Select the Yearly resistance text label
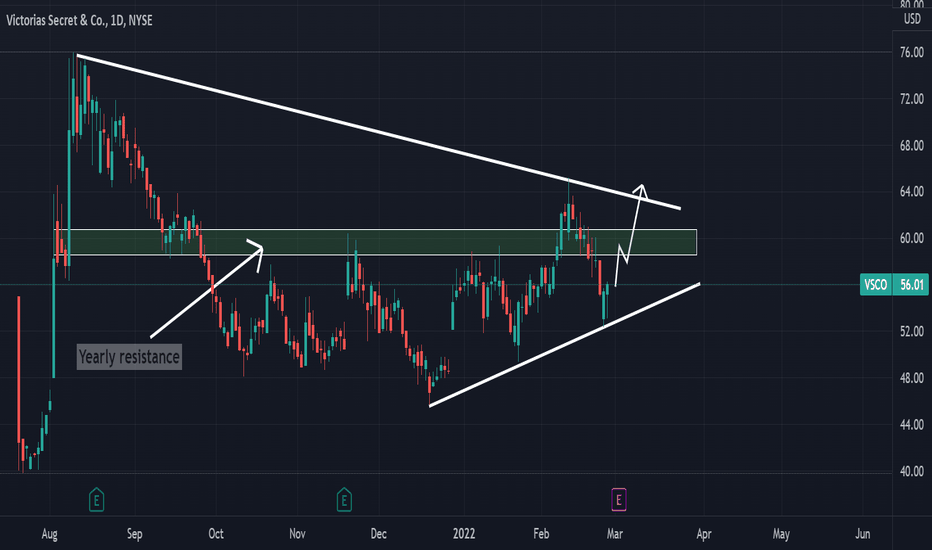Viewport: 932px width, 550px height. point(129,357)
